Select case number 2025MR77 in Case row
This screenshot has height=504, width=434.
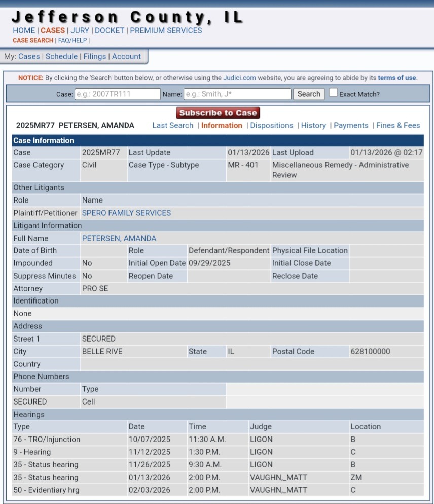click(x=101, y=152)
